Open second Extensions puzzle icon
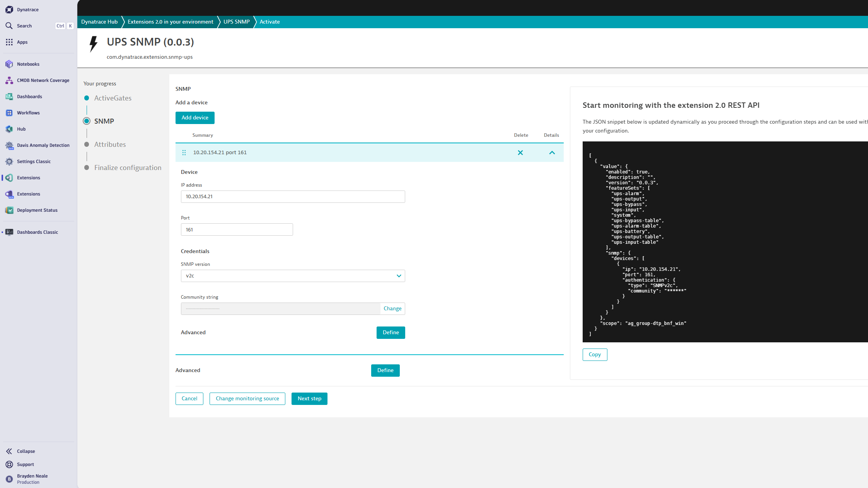 coord(9,194)
